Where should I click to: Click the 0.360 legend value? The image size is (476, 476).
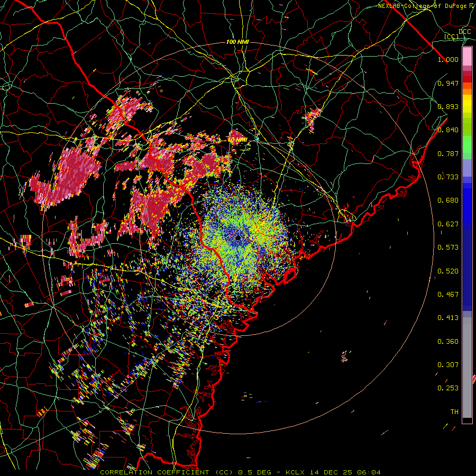click(448, 342)
